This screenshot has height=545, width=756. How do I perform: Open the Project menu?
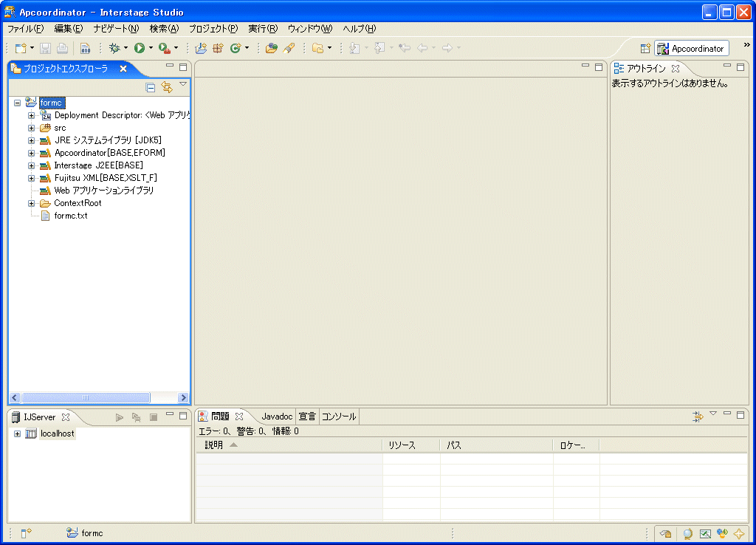click(x=213, y=29)
